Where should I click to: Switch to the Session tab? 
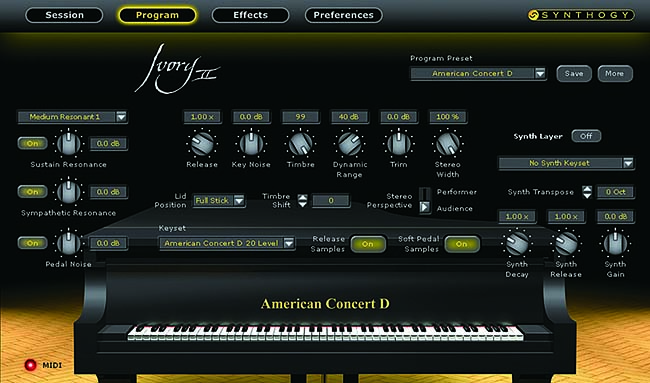[64, 15]
